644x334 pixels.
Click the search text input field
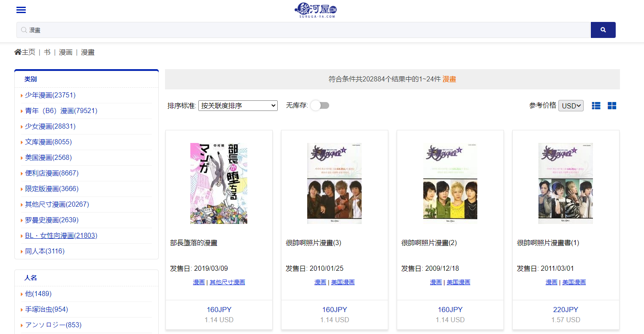click(x=303, y=30)
